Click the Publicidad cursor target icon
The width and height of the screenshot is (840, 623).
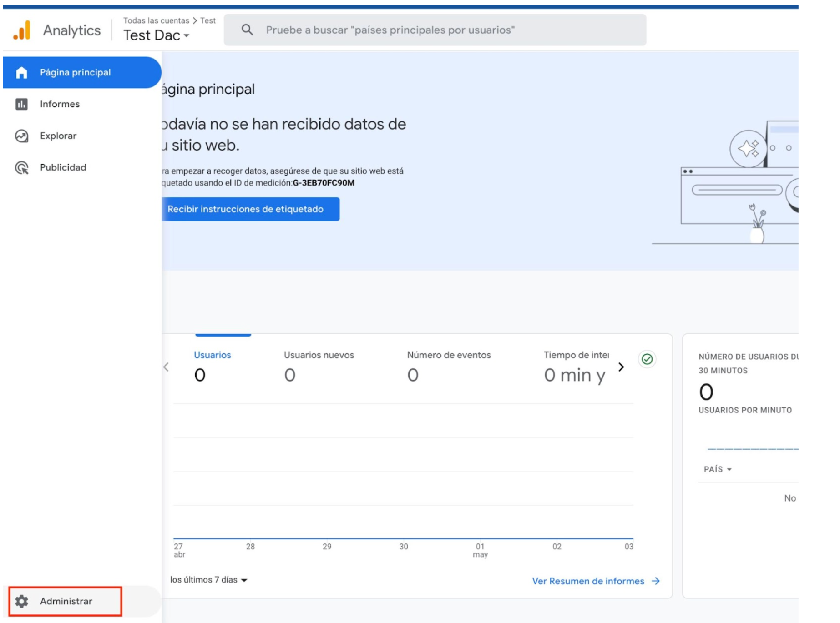point(21,168)
